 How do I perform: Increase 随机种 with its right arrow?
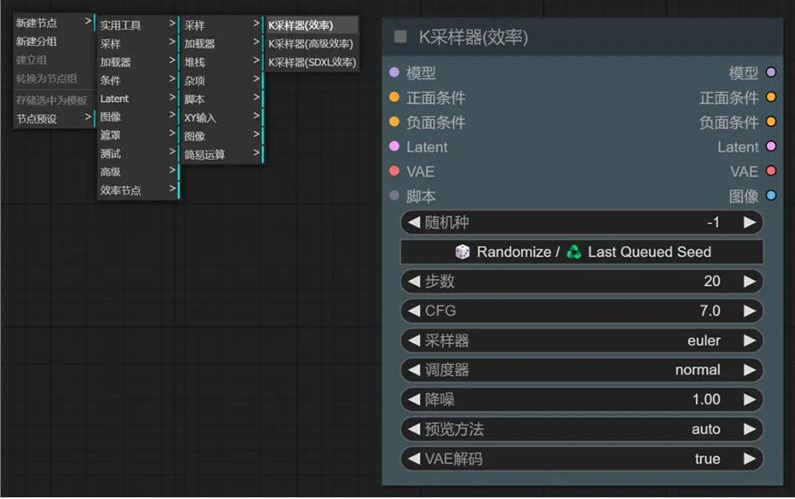click(x=749, y=223)
